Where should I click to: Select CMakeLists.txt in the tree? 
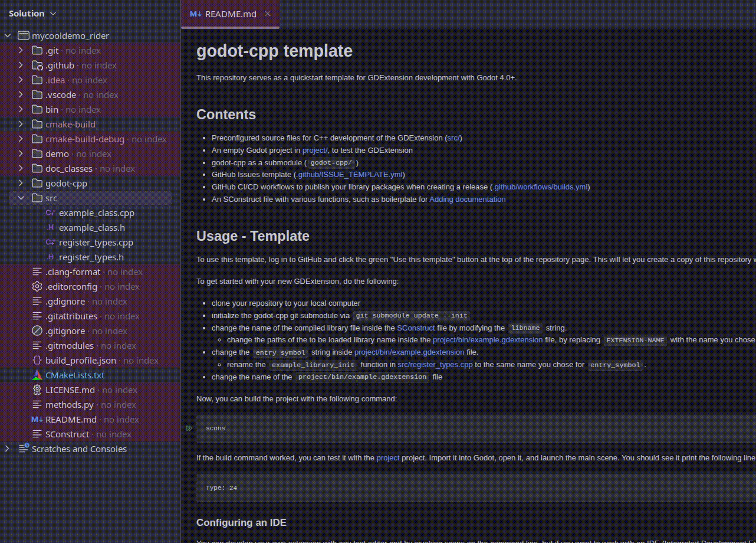click(x=75, y=375)
